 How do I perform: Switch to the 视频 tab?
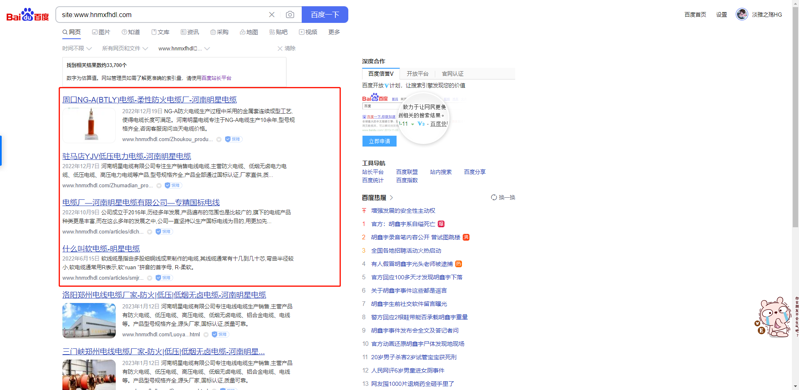click(308, 32)
